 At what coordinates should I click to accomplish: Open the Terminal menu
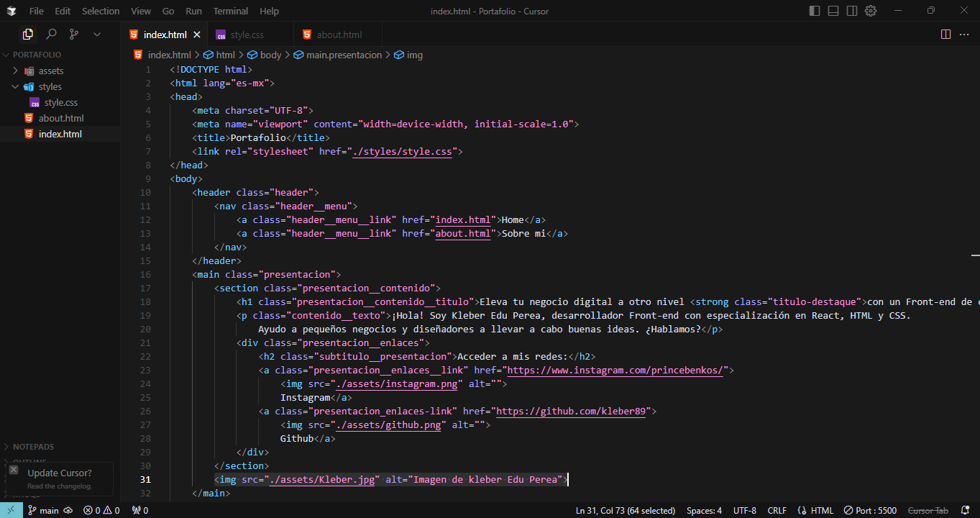point(231,11)
